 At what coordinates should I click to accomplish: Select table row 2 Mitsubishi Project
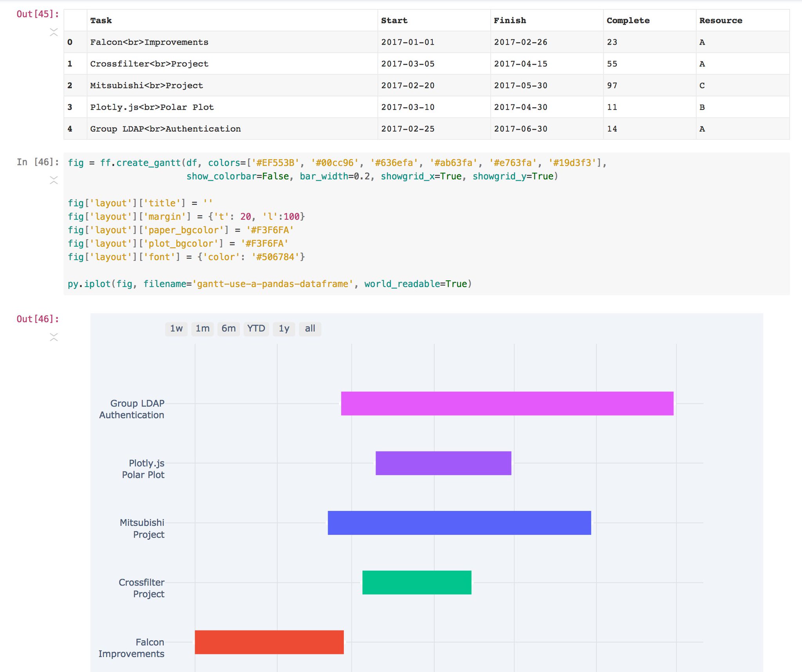146,85
